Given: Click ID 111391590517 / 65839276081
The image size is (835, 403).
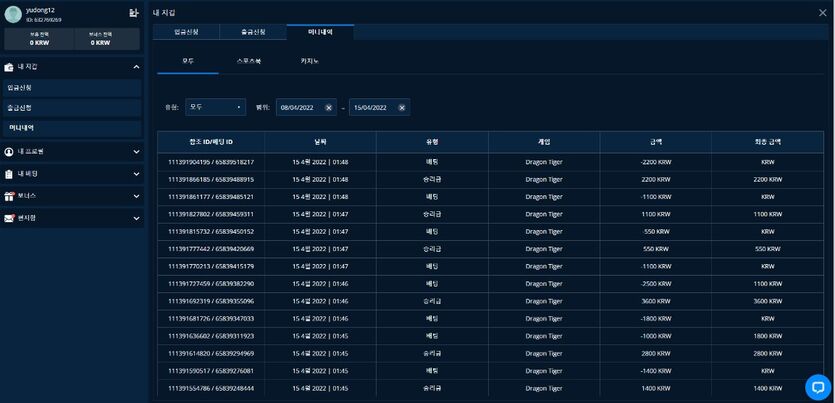Looking at the screenshot, I should coord(211,371).
